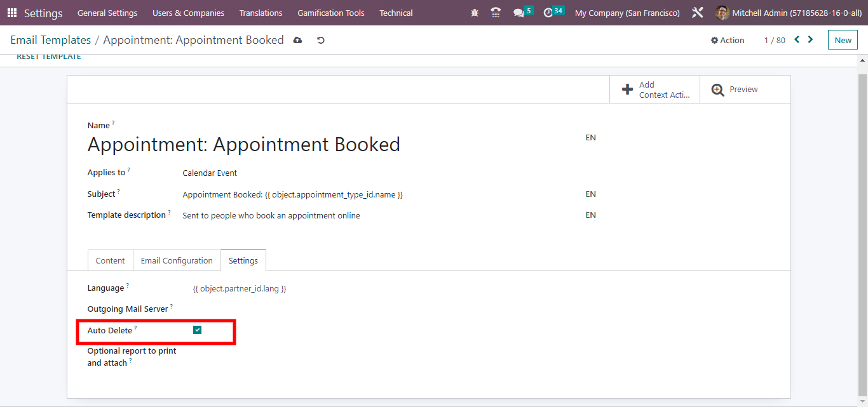Open the Action gear dropdown
The width and height of the screenshot is (868, 407).
click(x=728, y=40)
